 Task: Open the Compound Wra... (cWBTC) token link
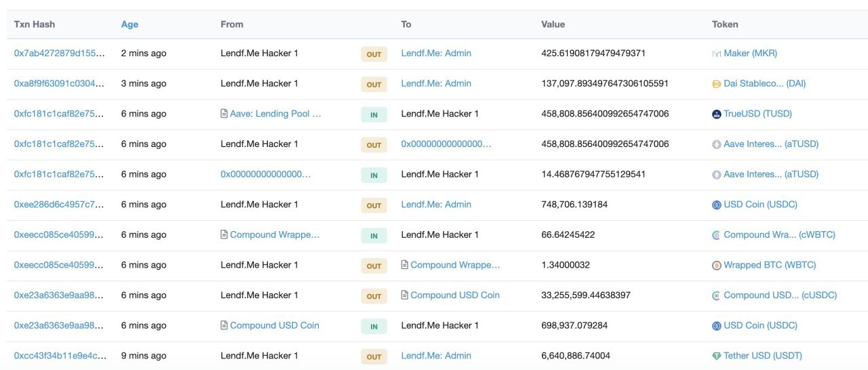(x=779, y=235)
